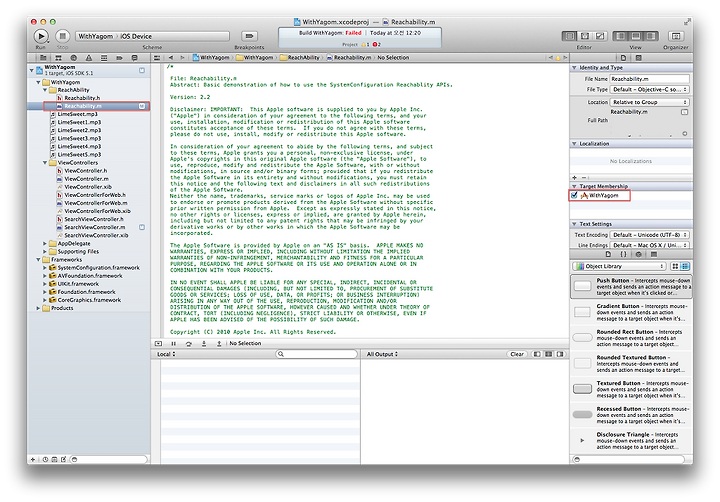Run the WithYagom project
Screen dimensions: 720x502
[x=40, y=36]
